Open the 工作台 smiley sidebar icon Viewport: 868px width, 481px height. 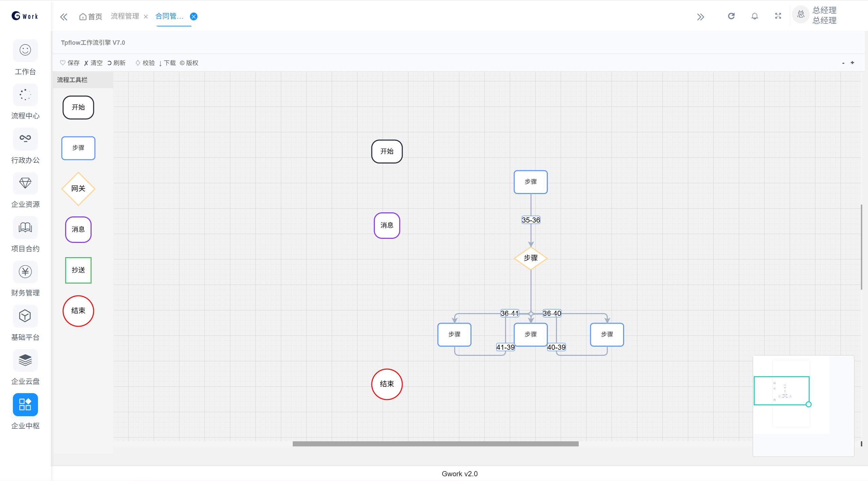(25, 50)
